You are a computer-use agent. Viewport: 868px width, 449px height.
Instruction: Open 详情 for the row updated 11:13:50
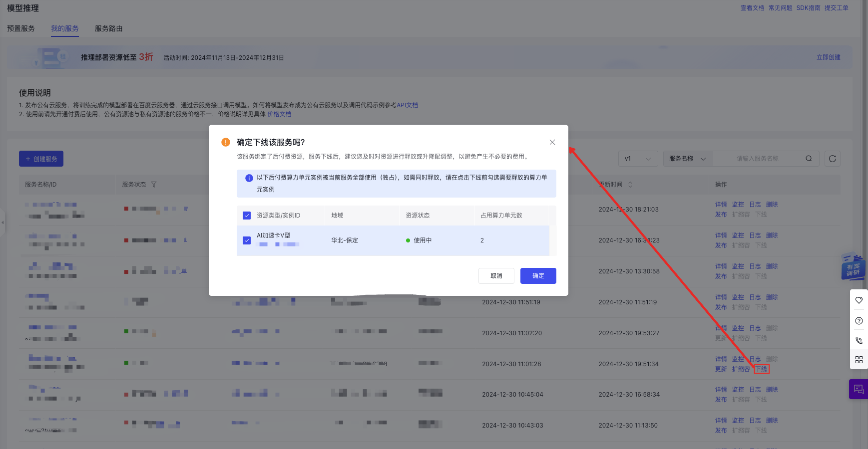(x=721, y=421)
